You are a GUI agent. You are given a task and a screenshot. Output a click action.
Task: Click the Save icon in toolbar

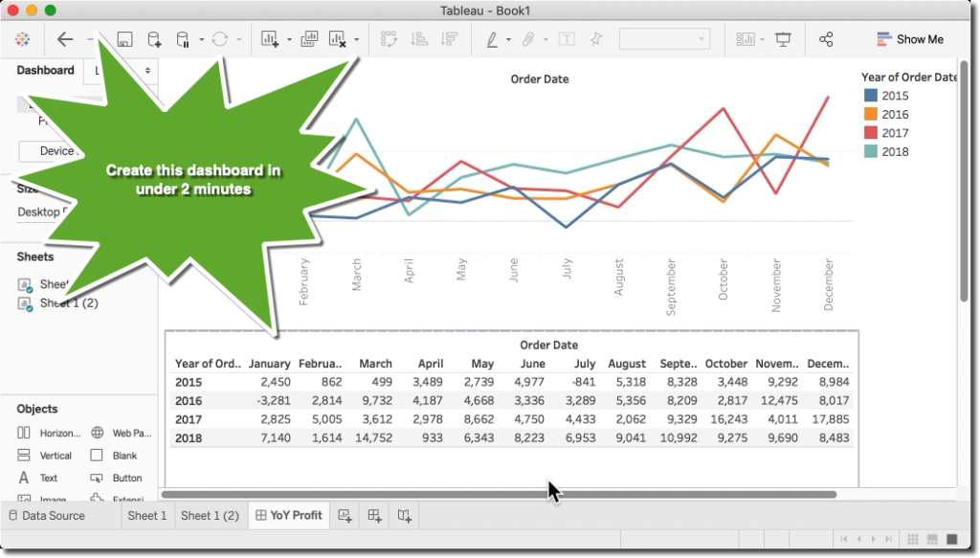124,40
